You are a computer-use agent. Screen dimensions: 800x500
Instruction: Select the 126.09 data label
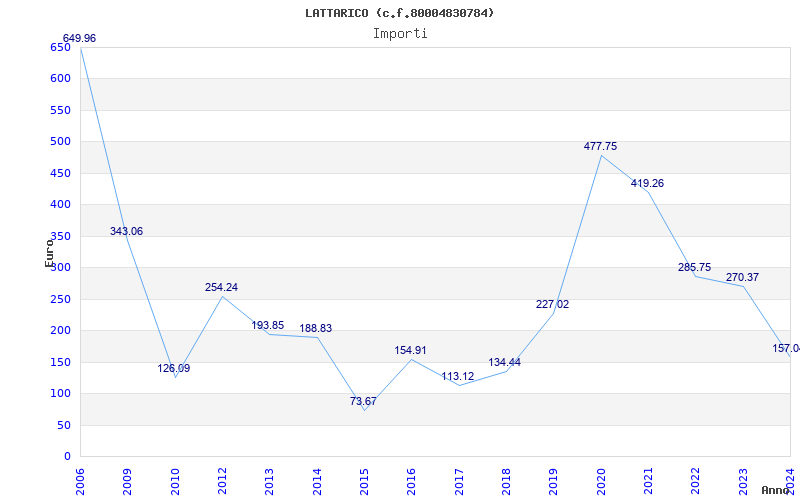[173, 368]
